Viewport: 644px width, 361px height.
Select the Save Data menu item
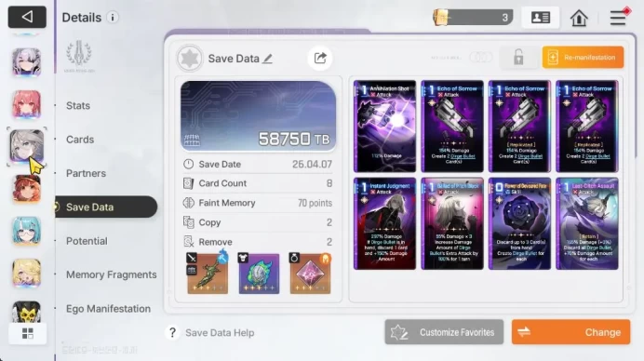click(x=106, y=207)
